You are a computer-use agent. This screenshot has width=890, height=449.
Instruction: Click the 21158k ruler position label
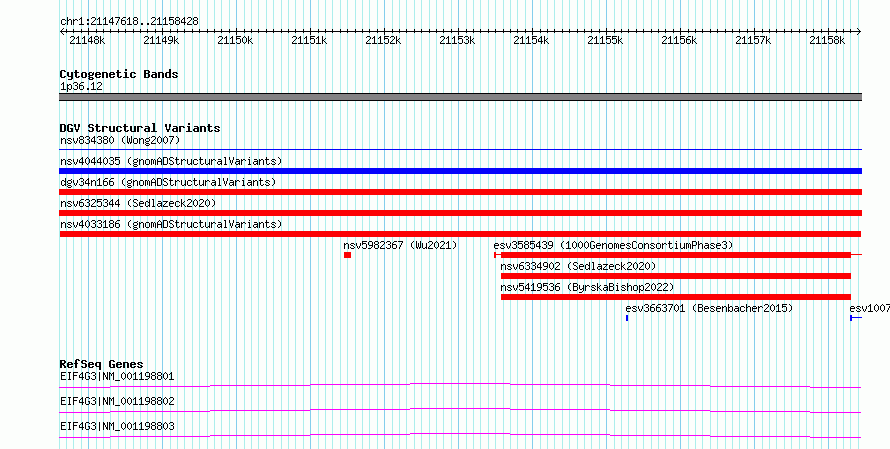828,40
